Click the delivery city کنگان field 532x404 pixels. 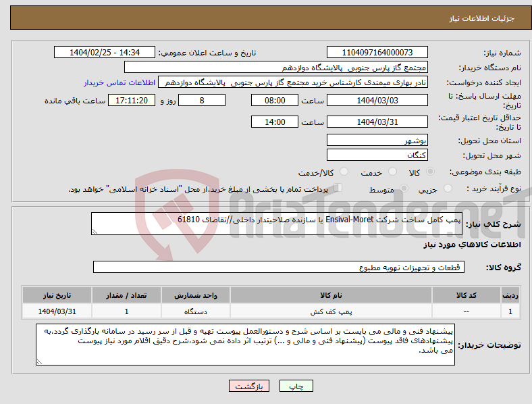[377, 155]
